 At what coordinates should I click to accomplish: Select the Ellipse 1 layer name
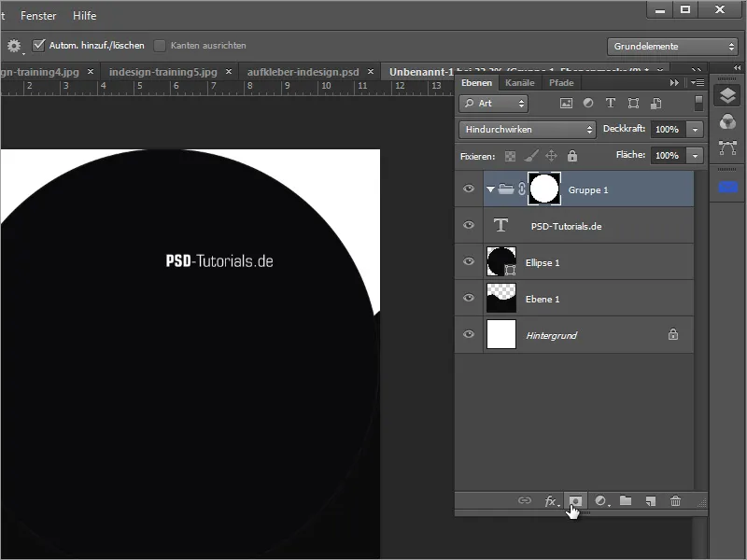click(x=543, y=263)
